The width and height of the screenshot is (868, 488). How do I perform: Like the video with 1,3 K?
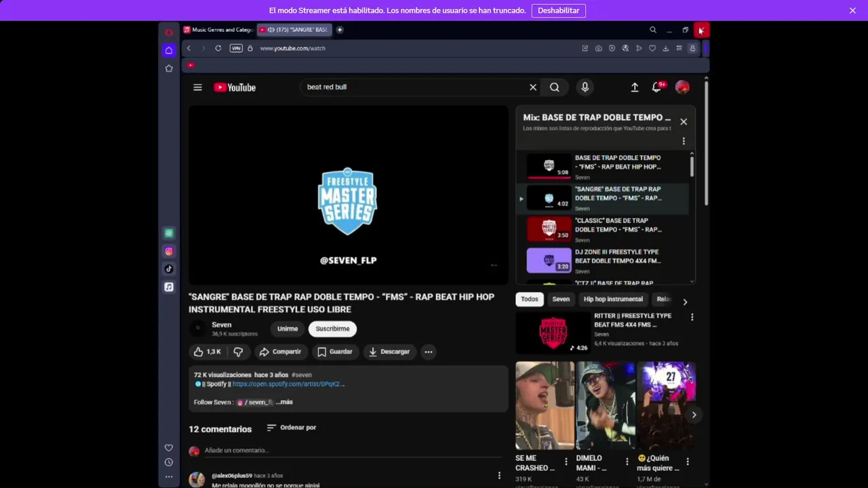[x=208, y=352]
